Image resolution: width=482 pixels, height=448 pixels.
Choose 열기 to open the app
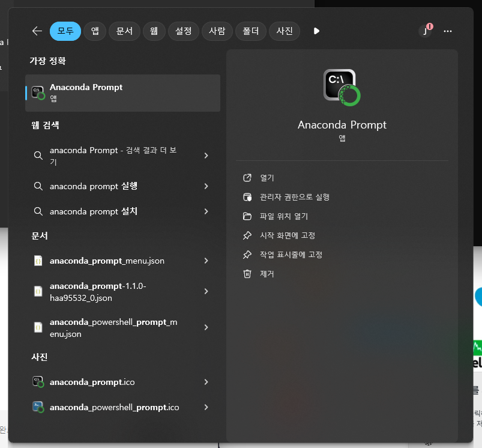(267, 178)
